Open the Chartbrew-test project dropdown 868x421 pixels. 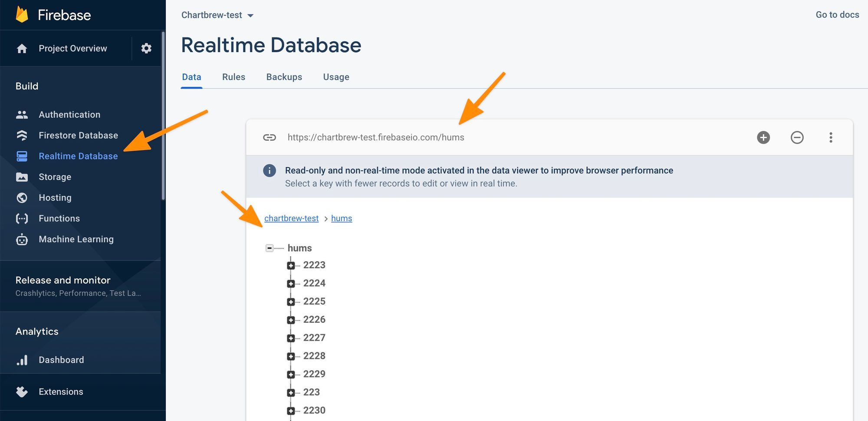click(217, 15)
